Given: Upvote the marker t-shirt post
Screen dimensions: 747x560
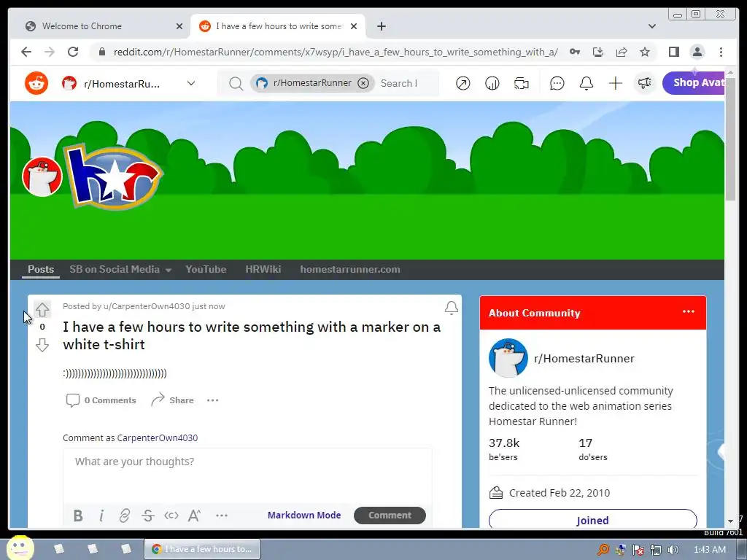Looking at the screenshot, I should [42, 309].
